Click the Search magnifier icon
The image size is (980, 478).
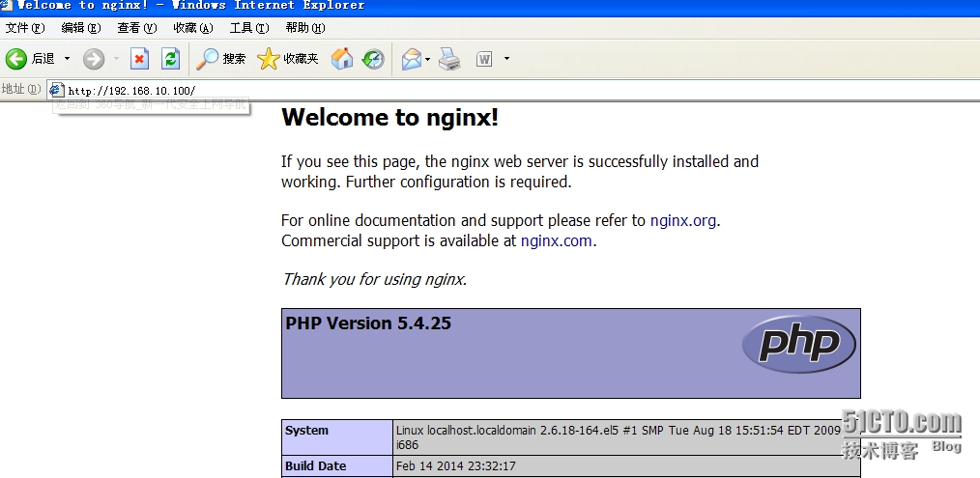(207, 59)
